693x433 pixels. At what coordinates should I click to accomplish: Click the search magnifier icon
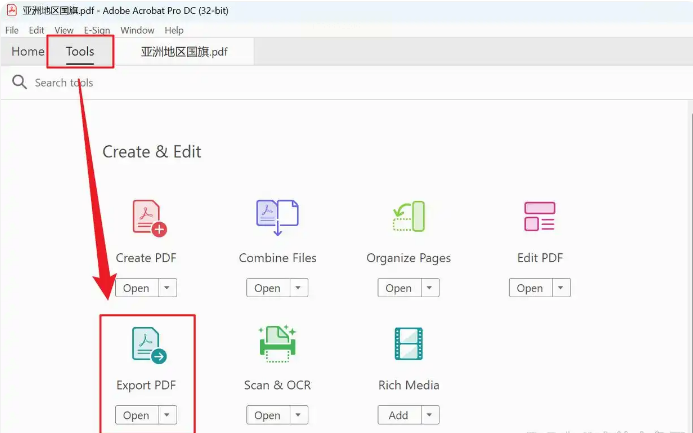pos(19,82)
